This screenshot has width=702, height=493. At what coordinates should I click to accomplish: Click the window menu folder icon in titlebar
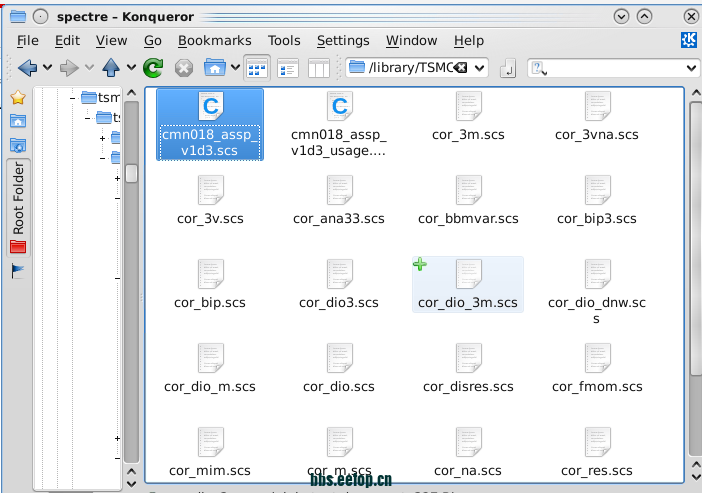(x=18, y=17)
